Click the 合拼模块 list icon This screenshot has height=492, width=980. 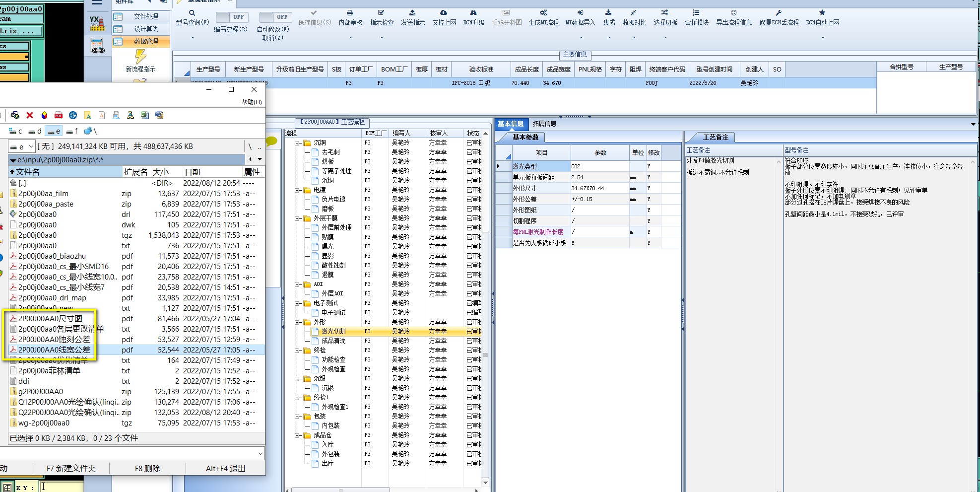696,13
